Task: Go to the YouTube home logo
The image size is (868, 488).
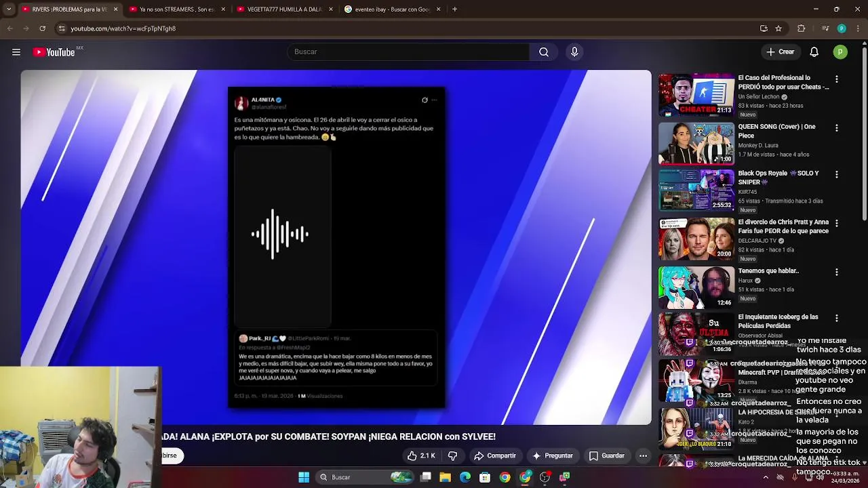Action: (54, 52)
